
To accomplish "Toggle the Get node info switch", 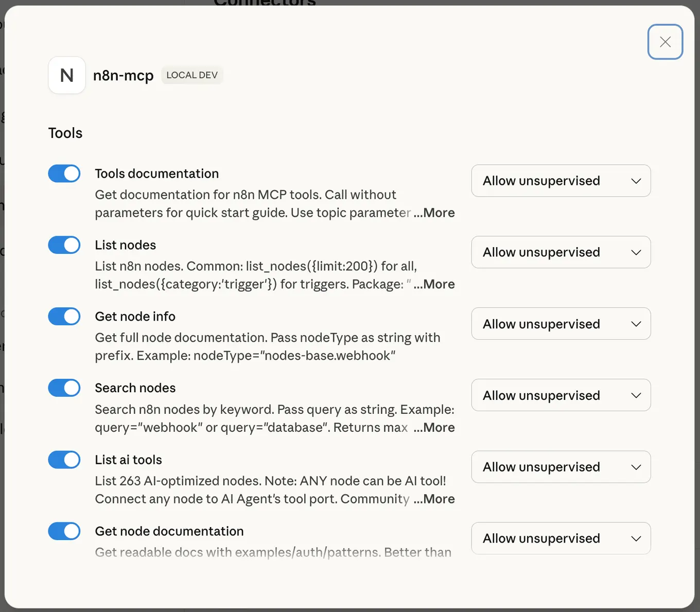I will click(64, 317).
